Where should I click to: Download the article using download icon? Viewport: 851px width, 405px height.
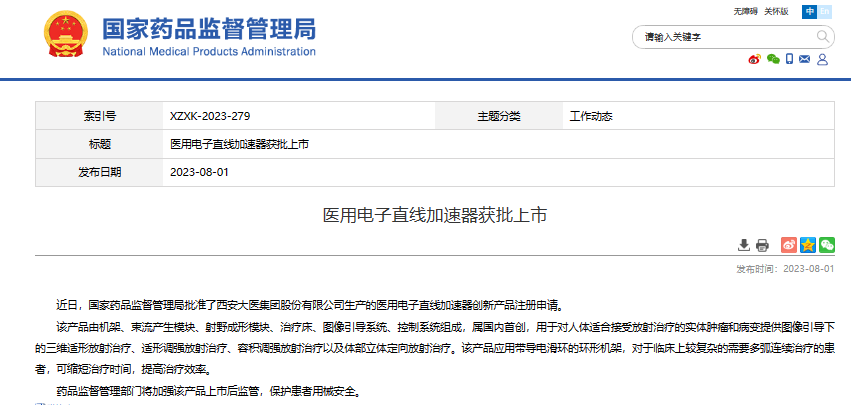click(x=744, y=245)
